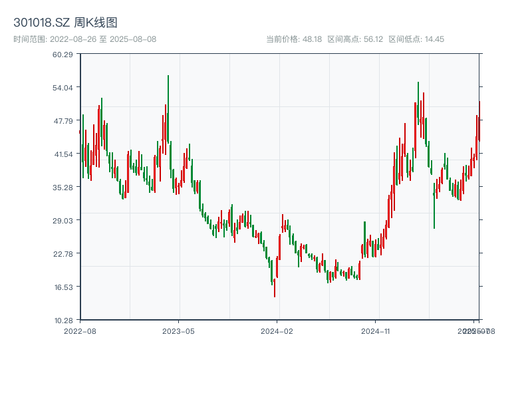
Task: Click the x-axis label 2024-11
Action: click(375, 331)
